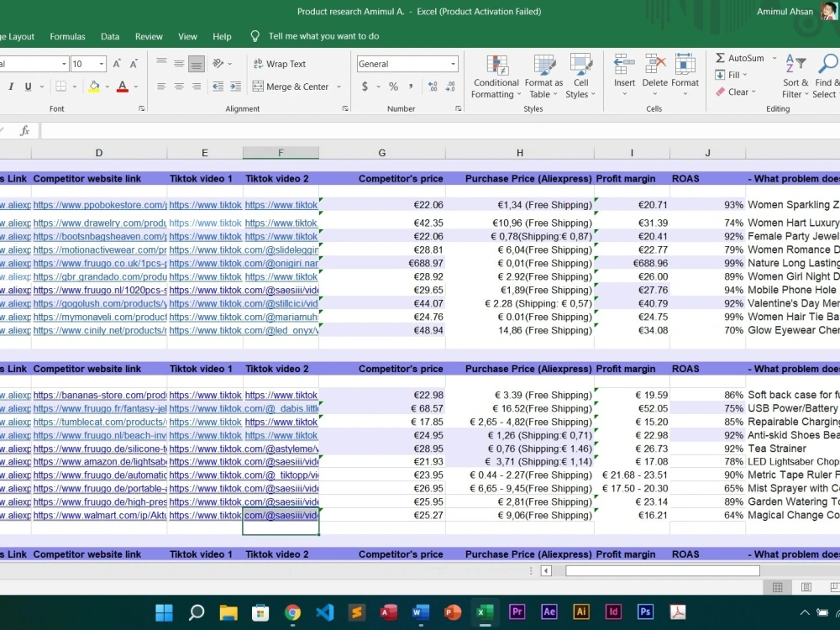Screen dimensions: 840x630
Task: Align text to the right
Action: (x=197, y=87)
